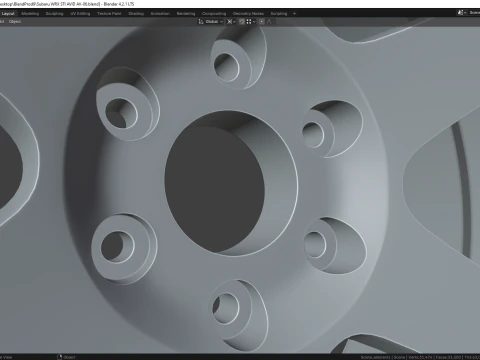Open the Geometry Nodes workspace tab
The image size is (480, 360).
click(248, 14)
